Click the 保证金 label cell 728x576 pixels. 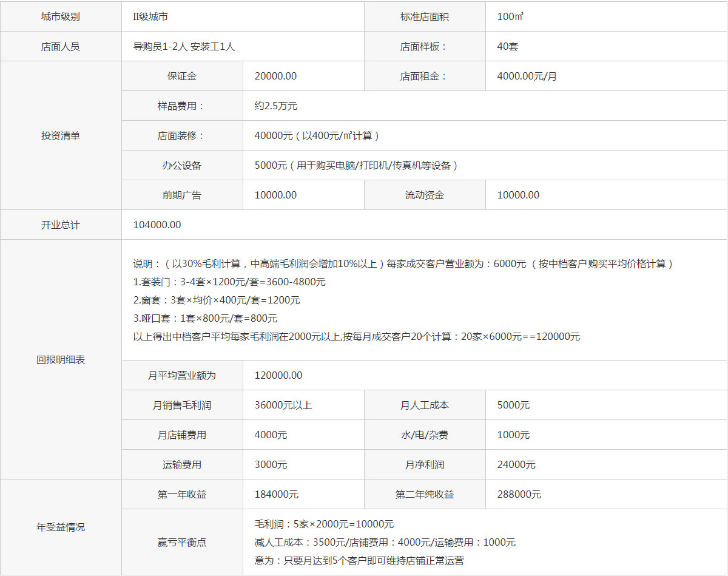tap(182, 76)
